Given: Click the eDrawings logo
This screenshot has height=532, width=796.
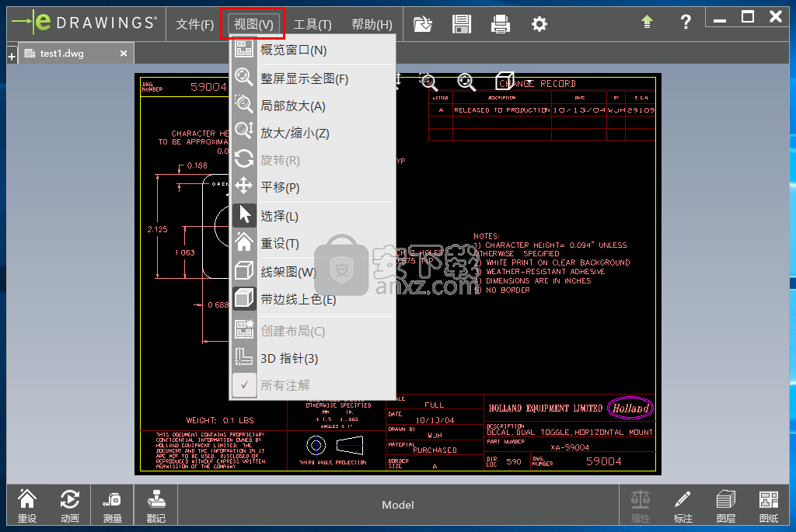Looking at the screenshot, I should (x=84, y=23).
